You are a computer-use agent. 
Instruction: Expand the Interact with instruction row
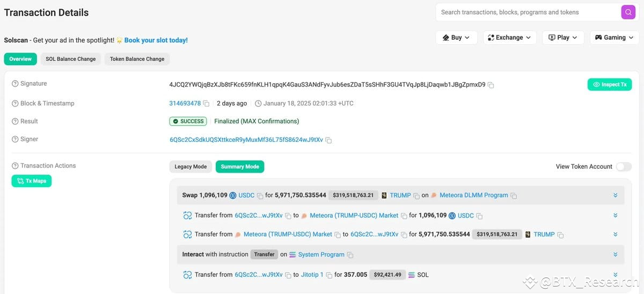click(x=616, y=254)
